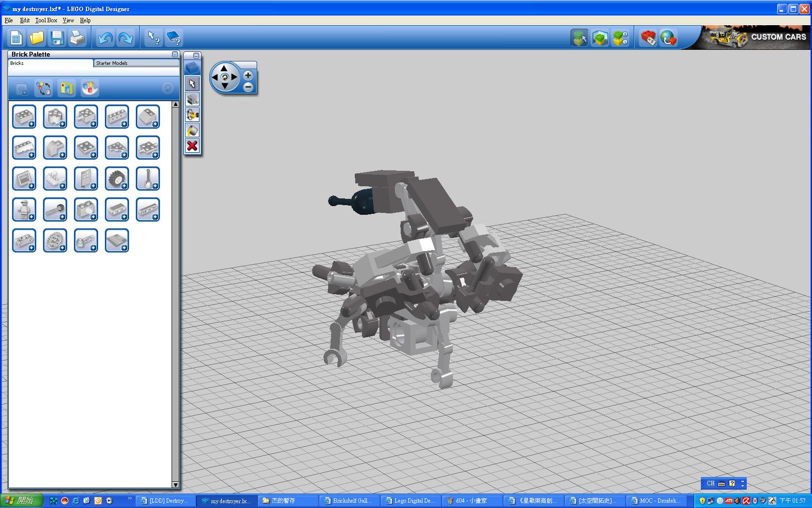
Task: Select the Hinge rotate tool
Action: [192, 115]
